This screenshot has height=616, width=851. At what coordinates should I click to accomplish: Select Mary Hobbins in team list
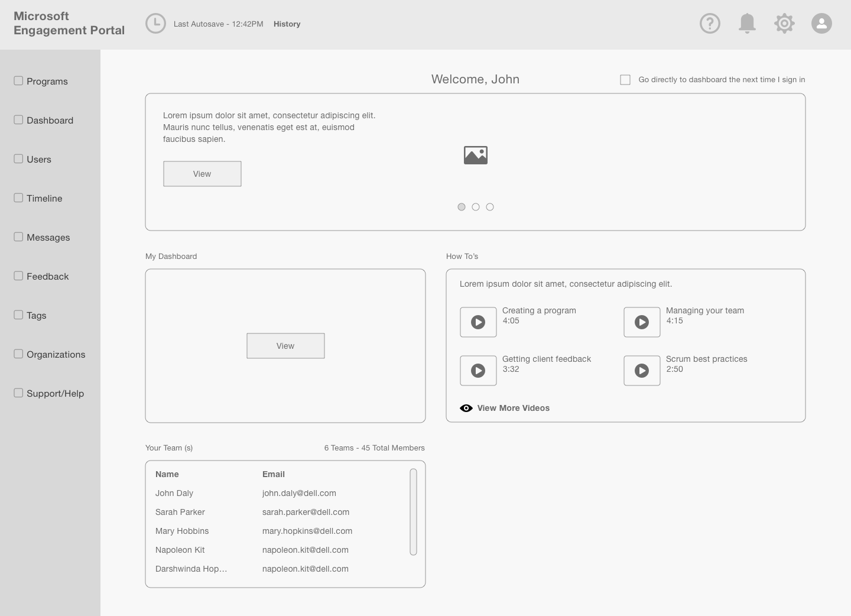pyautogui.click(x=182, y=531)
